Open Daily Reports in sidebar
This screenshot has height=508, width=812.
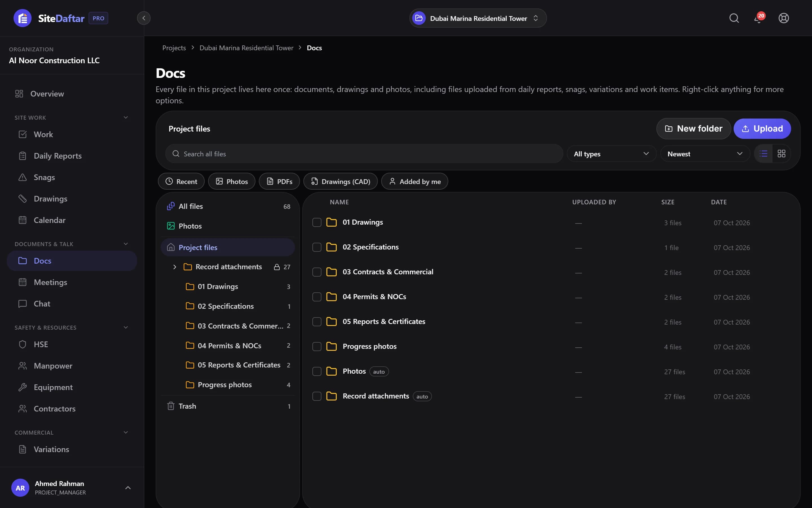tap(72, 156)
